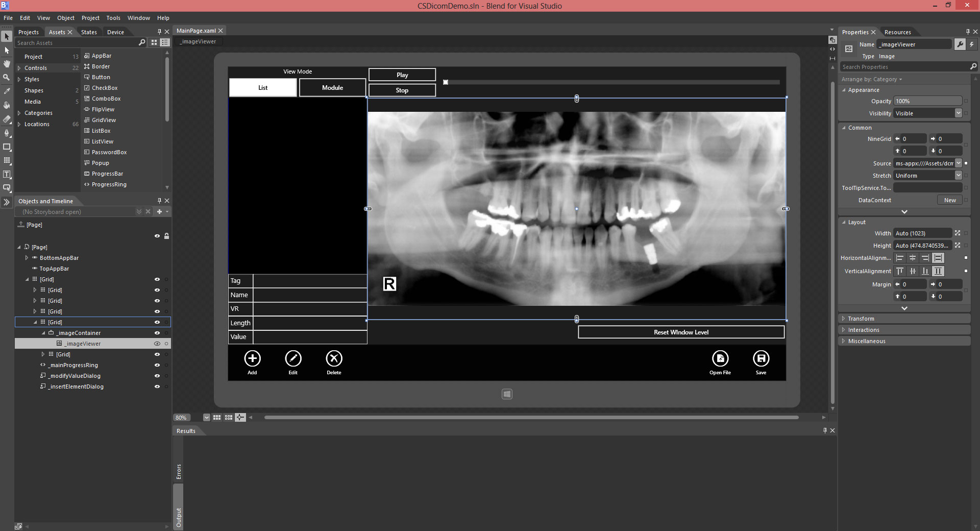This screenshot has width=980, height=531.
Task: Set VerticalAlignment to Bottom
Action: tap(925, 271)
